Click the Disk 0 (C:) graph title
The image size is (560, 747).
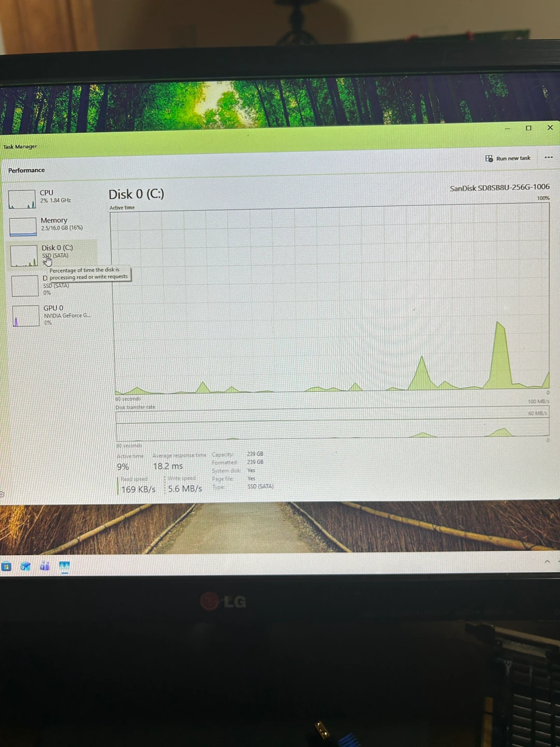click(x=136, y=194)
